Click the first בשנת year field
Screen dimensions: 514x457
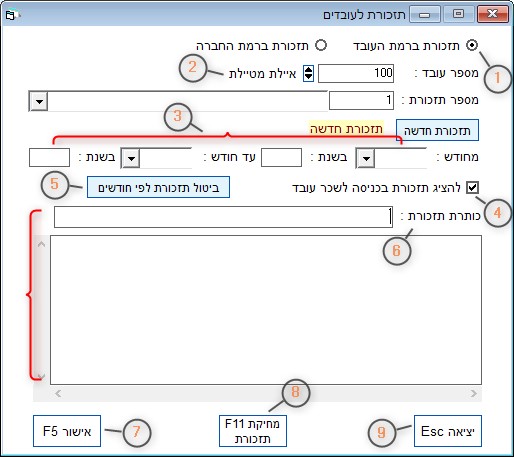(x=281, y=158)
